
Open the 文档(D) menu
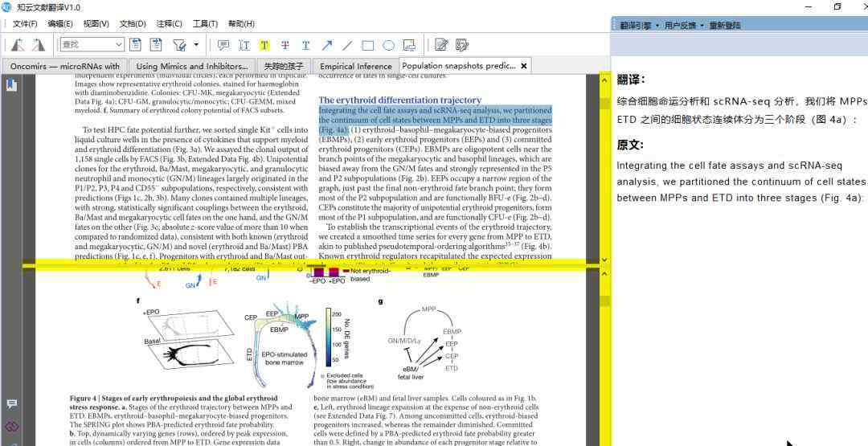133,24
